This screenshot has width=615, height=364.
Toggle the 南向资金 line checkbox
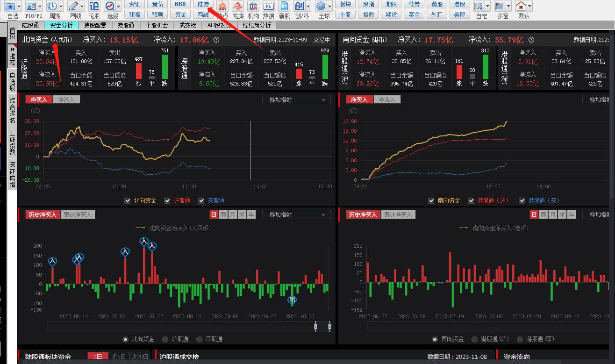click(431, 200)
